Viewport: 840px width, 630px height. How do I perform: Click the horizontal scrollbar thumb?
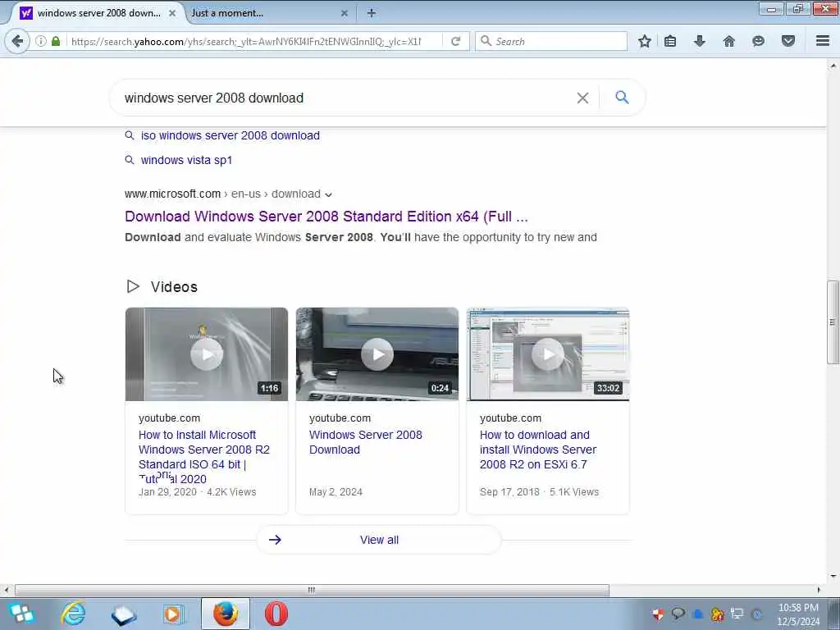point(312,590)
